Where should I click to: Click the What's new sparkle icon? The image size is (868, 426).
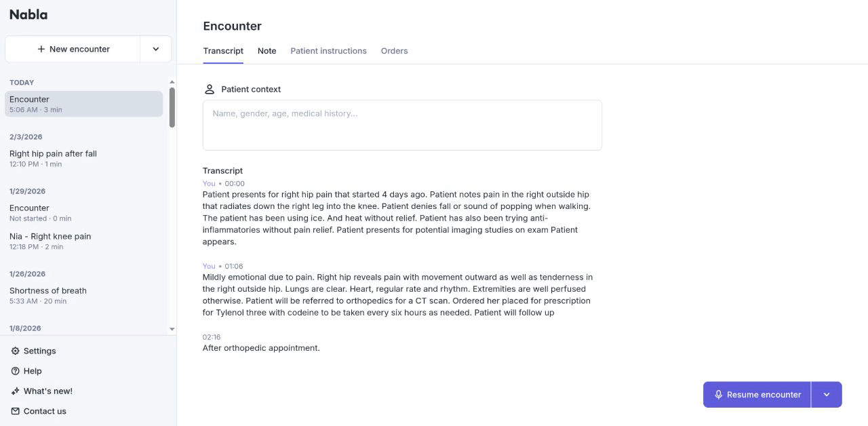pyautogui.click(x=16, y=391)
